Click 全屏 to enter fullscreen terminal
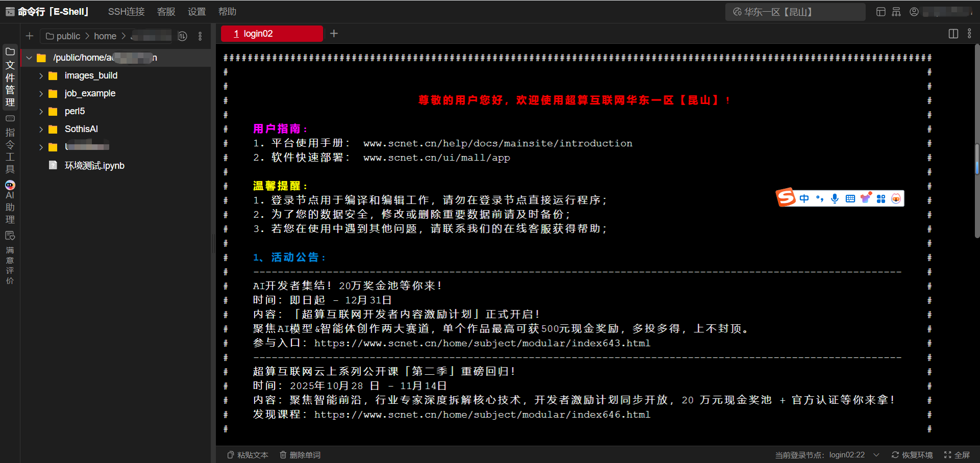 coord(958,455)
